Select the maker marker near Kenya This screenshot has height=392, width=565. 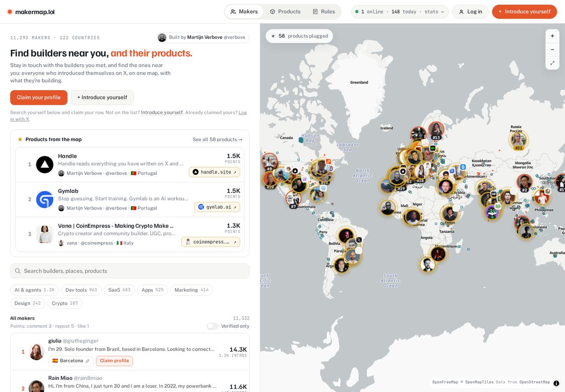tap(449, 214)
